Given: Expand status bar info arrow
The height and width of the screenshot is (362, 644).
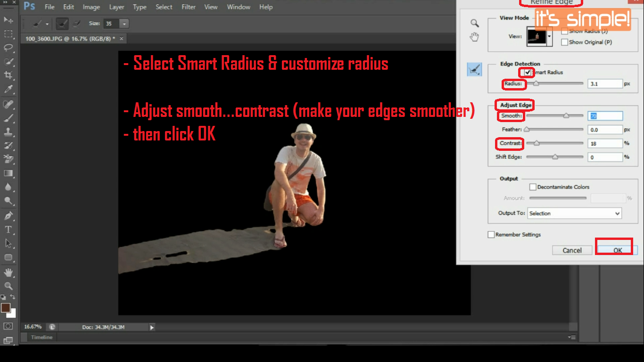Looking at the screenshot, I should click(151, 327).
